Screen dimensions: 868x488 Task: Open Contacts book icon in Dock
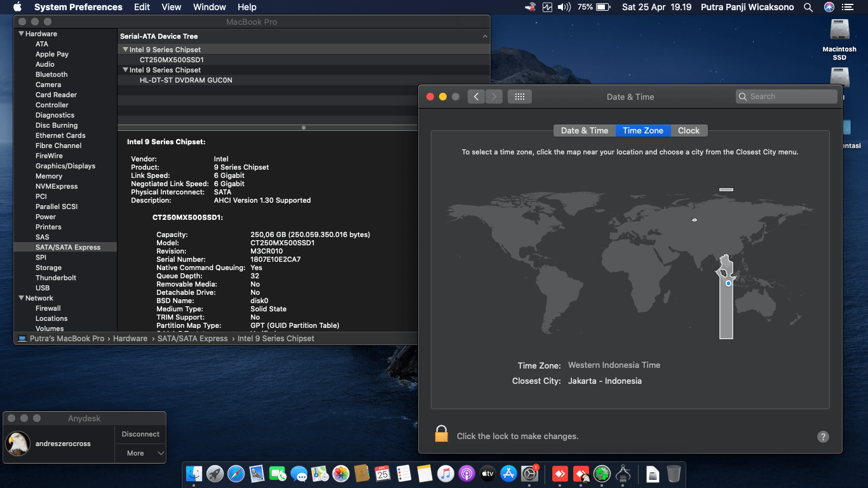click(362, 473)
